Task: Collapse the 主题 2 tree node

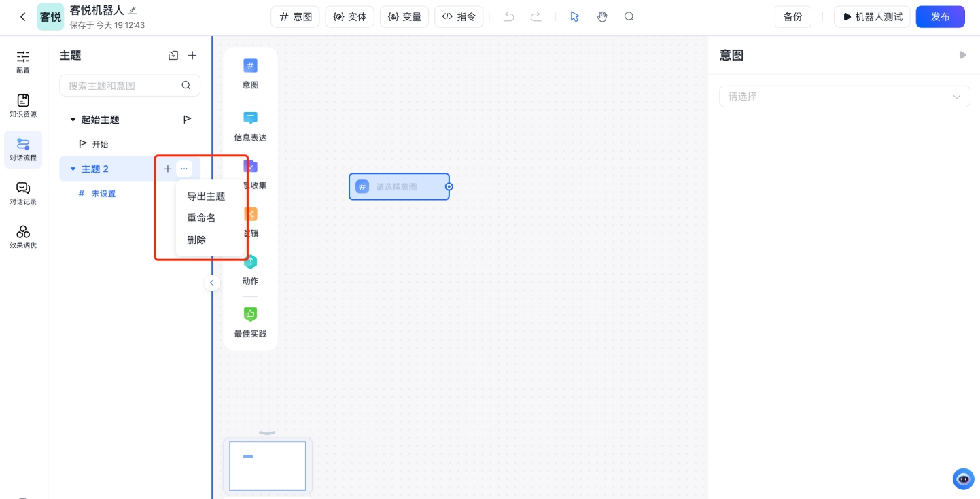Action: 73,169
